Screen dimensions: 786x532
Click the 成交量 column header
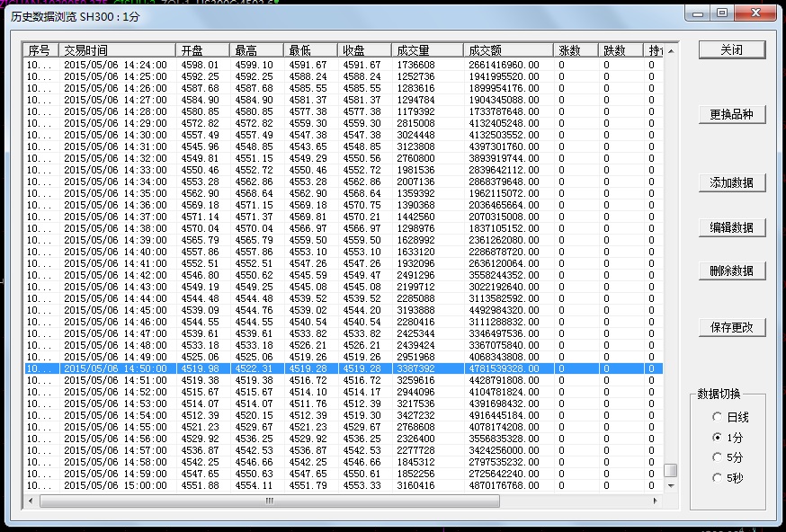(x=426, y=50)
